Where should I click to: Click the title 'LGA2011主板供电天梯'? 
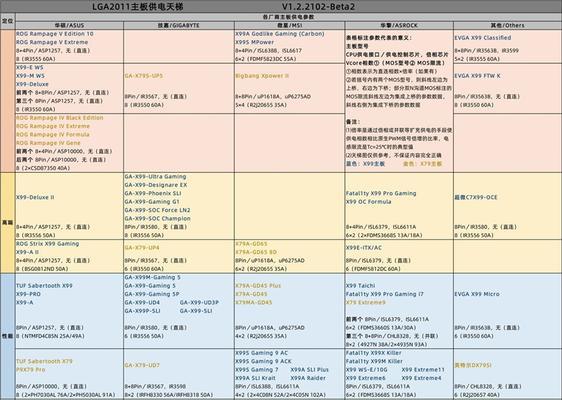138,7
